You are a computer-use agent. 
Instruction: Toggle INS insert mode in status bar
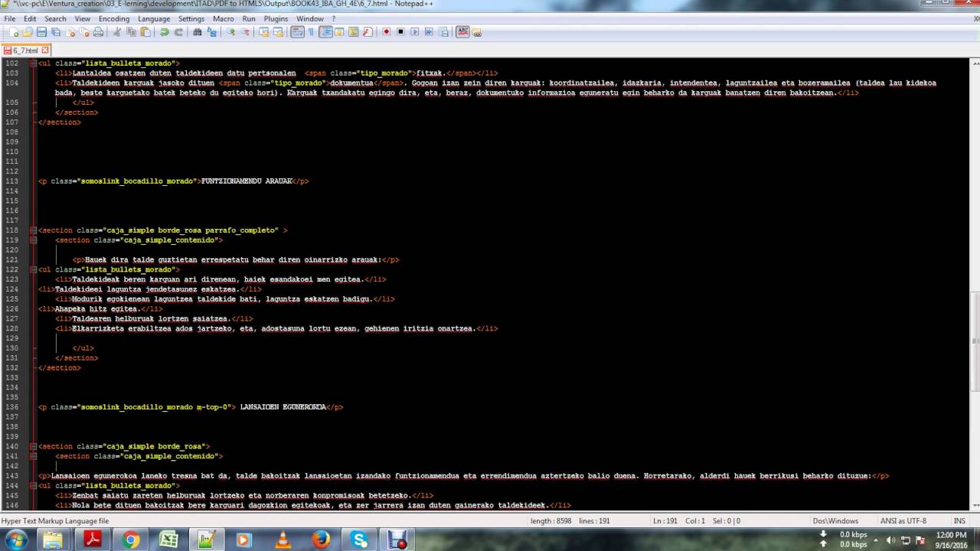pyautogui.click(x=959, y=521)
